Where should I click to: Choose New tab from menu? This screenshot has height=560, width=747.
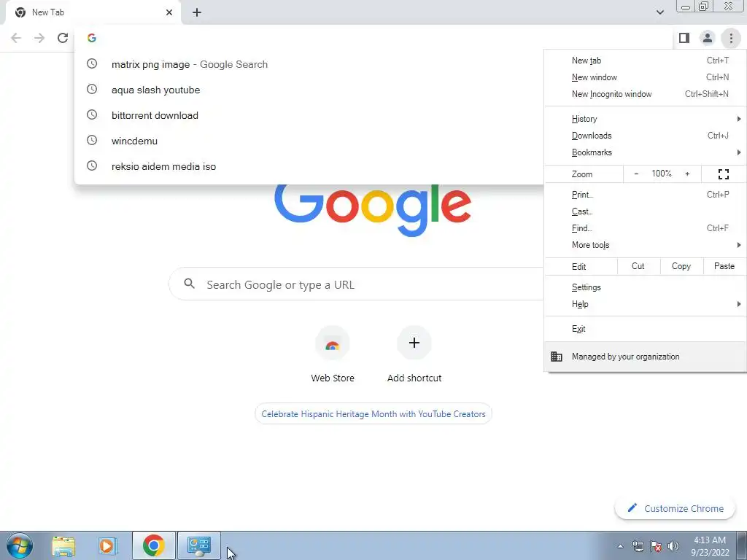tap(646, 61)
